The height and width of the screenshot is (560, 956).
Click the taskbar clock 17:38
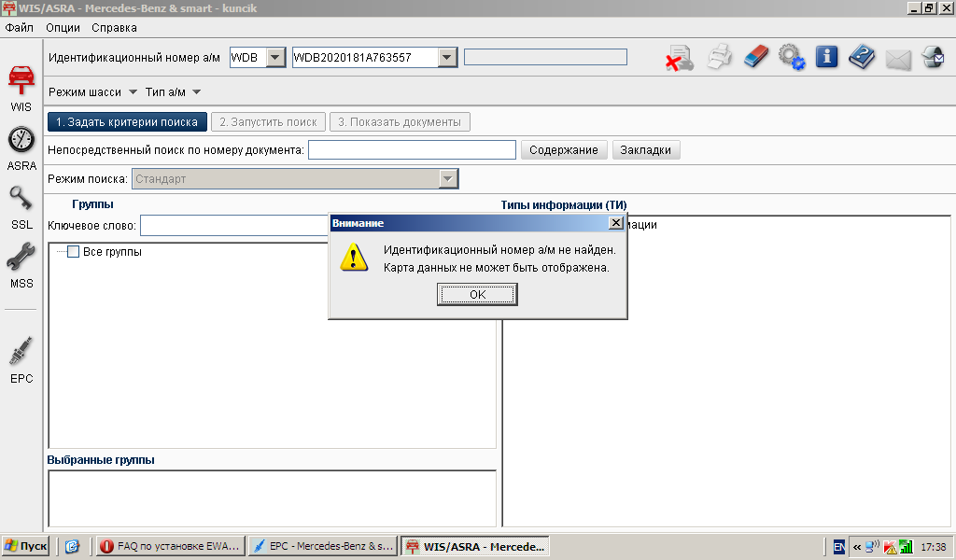[x=934, y=547]
